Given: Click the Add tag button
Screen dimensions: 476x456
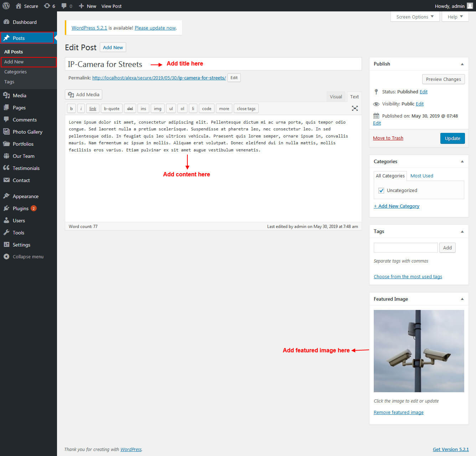Looking at the screenshot, I should [x=447, y=248].
